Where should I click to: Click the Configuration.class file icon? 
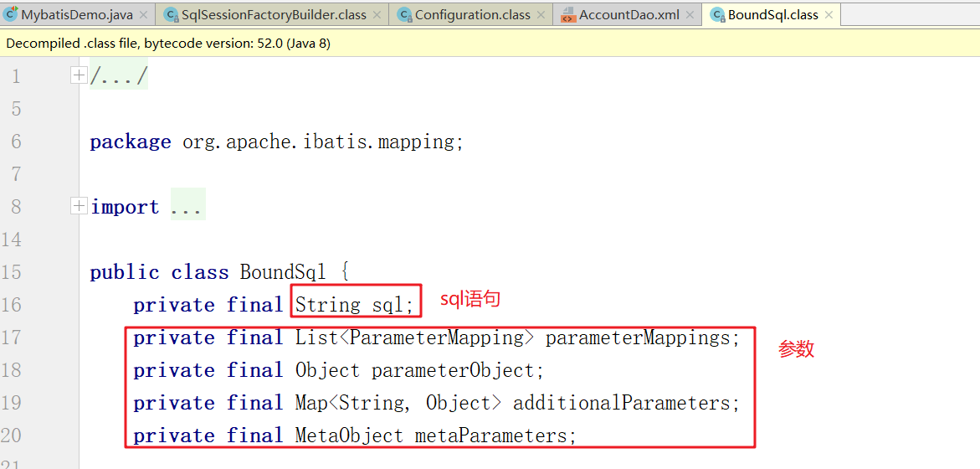pos(405,14)
